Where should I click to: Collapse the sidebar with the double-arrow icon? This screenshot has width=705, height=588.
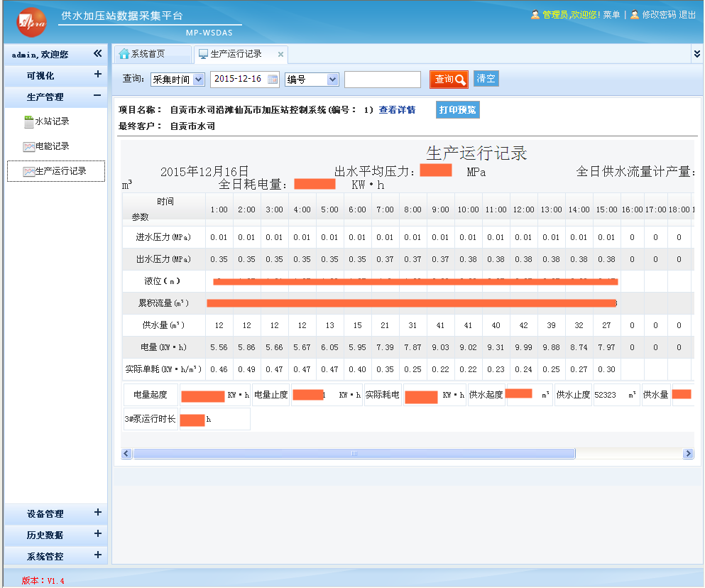(97, 54)
